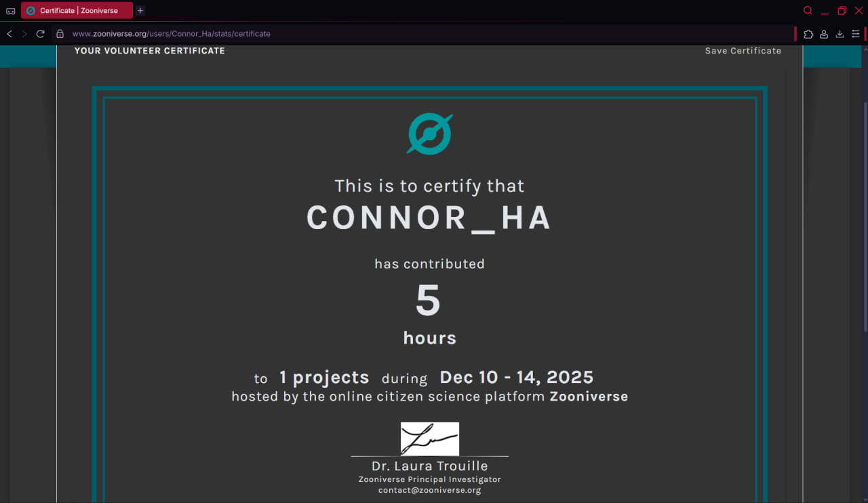Click the 'This is to certify that' text

point(429,186)
